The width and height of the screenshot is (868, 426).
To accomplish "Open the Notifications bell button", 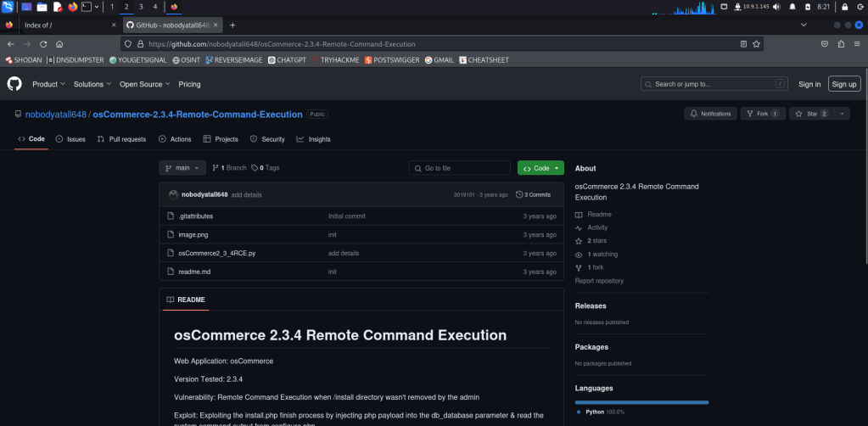I will pyautogui.click(x=710, y=114).
